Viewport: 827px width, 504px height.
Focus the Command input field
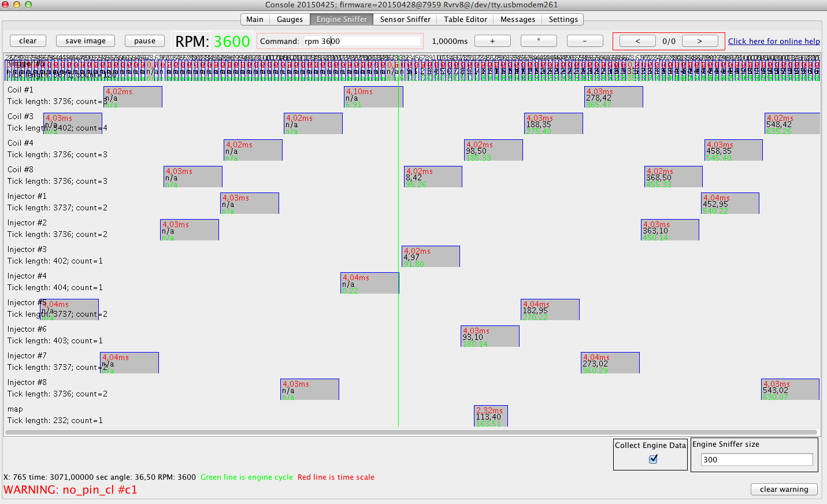tap(362, 41)
